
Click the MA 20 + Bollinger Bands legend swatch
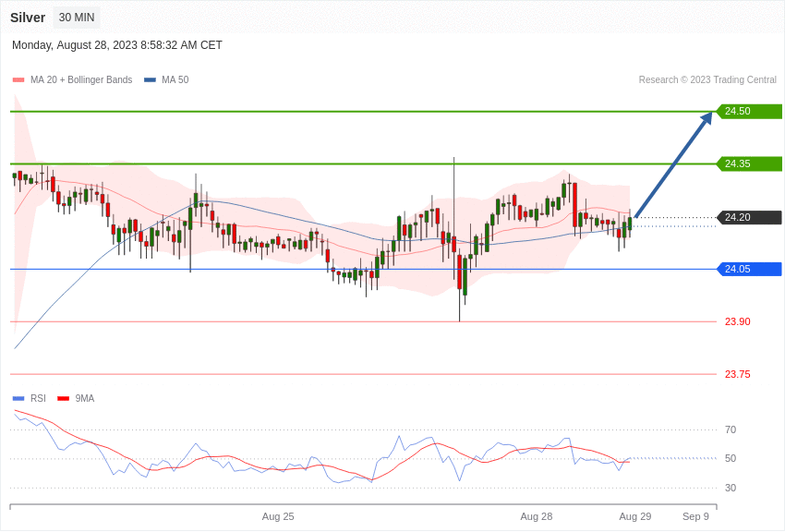coord(18,80)
